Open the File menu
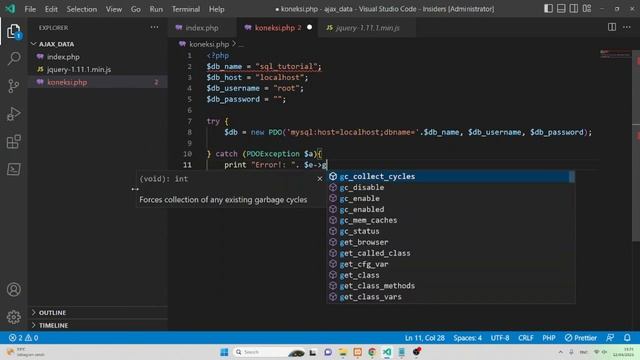Viewport: 640px width, 360px height. [x=30, y=9]
